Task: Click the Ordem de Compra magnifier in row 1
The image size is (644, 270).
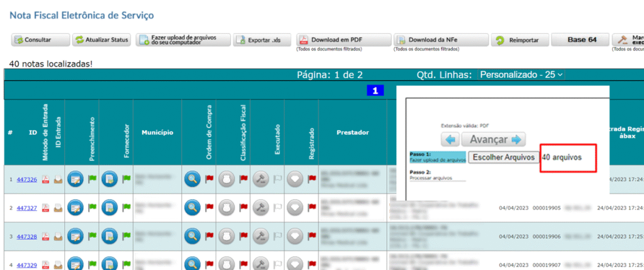Action: pos(192,180)
